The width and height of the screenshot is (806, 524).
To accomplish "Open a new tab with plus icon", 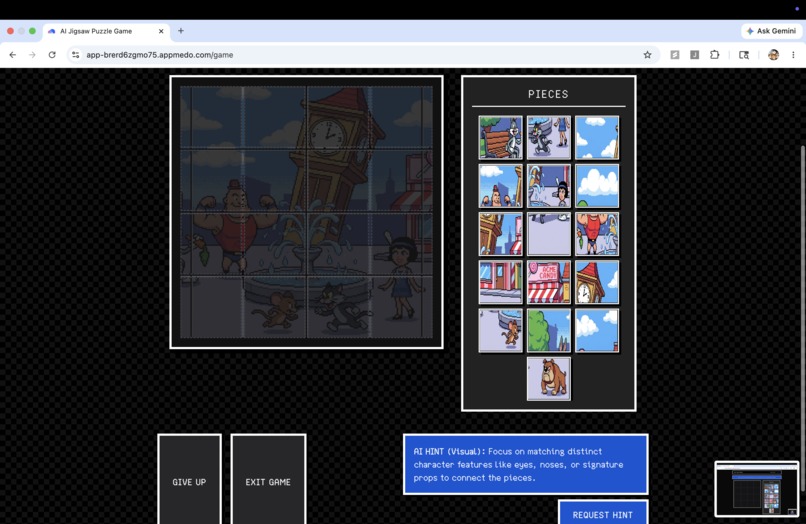I will [x=180, y=31].
